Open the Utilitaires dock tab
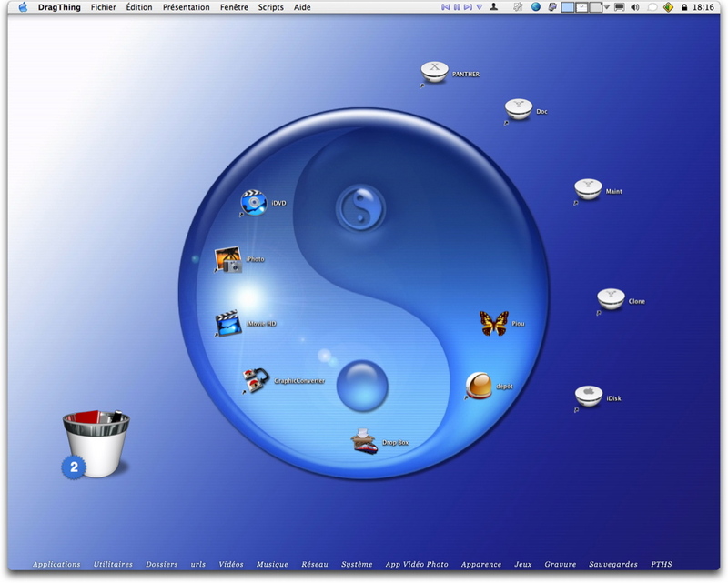Image resolution: width=728 pixels, height=583 pixels. [113, 564]
